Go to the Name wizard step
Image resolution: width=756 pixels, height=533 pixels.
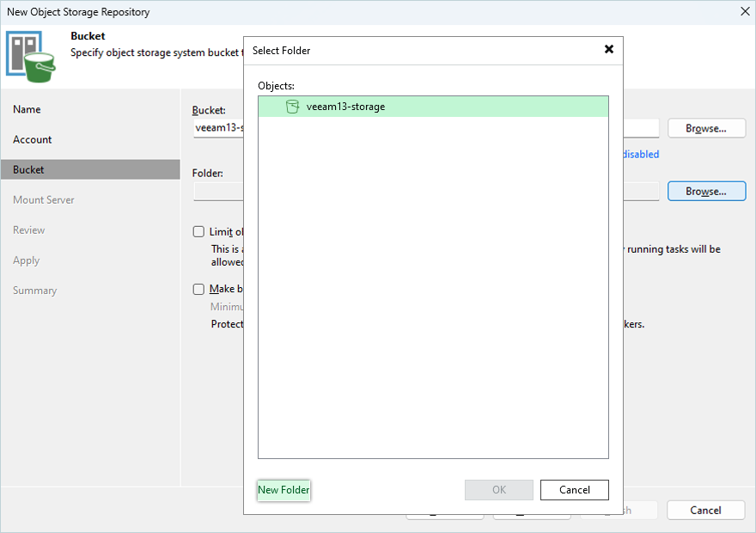pyautogui.click(x=27, y=109)
